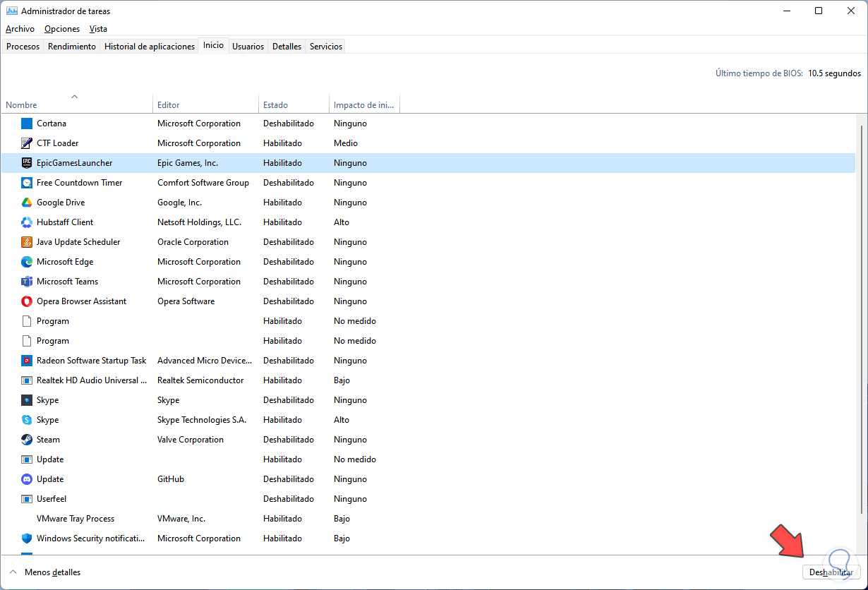
Task: Click 'Google, Inc.' editor cell
Action: click(179, 203)
